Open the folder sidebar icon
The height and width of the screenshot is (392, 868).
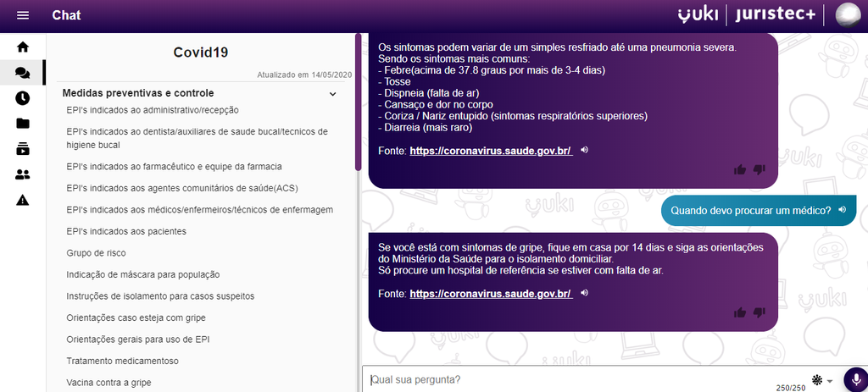(x=23, y=124)
